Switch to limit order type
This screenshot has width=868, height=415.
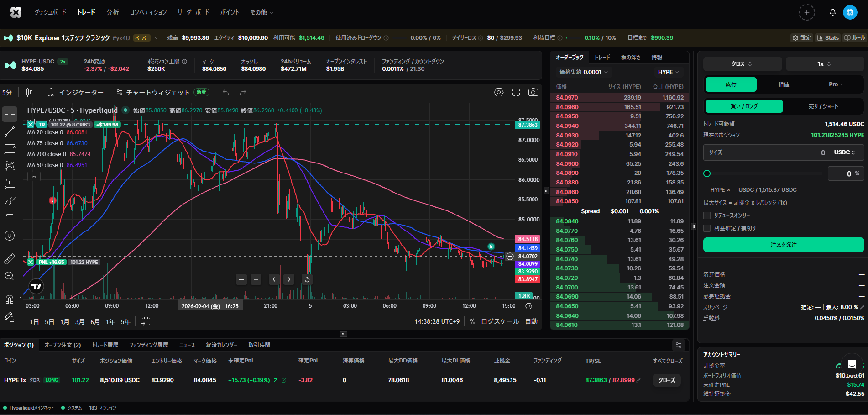(784, 84)
